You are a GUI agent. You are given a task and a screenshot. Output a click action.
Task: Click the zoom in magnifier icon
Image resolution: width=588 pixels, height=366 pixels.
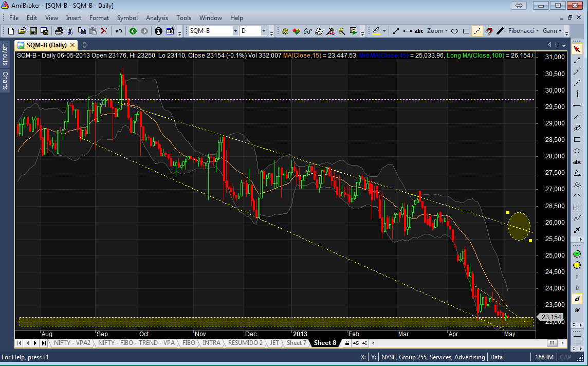click(x=577, y=255)
